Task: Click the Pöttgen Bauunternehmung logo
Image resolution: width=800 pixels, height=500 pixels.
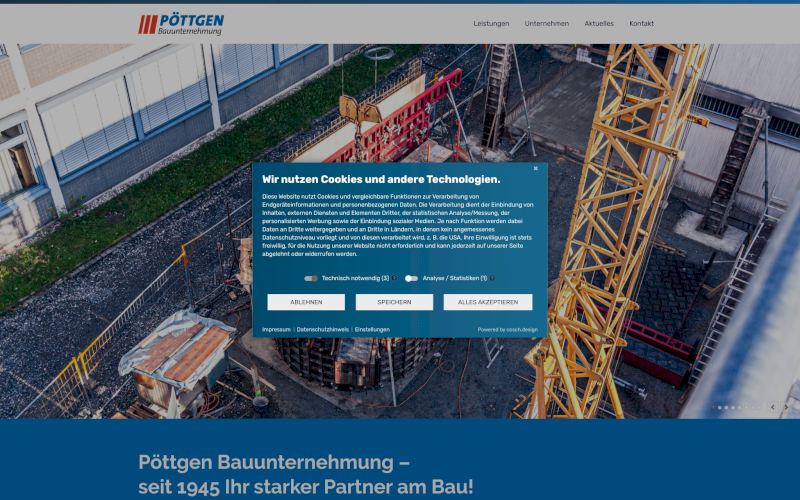Action: pos(181,24)
